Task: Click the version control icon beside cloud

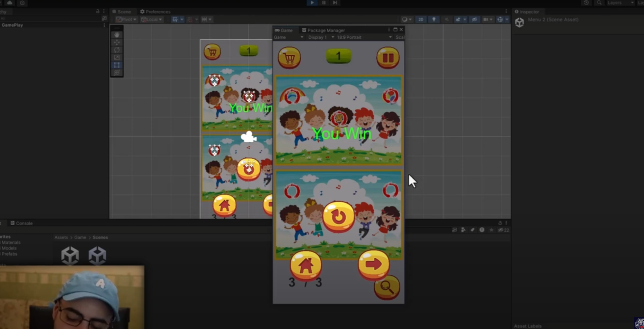Action: [x=22, y=3]
